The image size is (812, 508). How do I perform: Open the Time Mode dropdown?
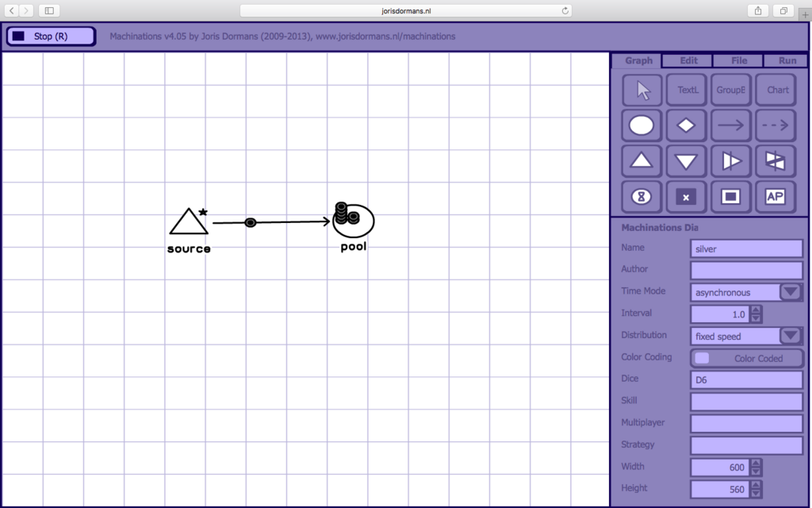pos(791,292)
